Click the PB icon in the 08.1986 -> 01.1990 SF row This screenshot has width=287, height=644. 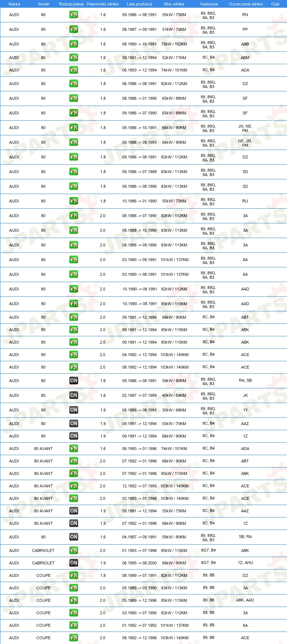coord(74,98)
